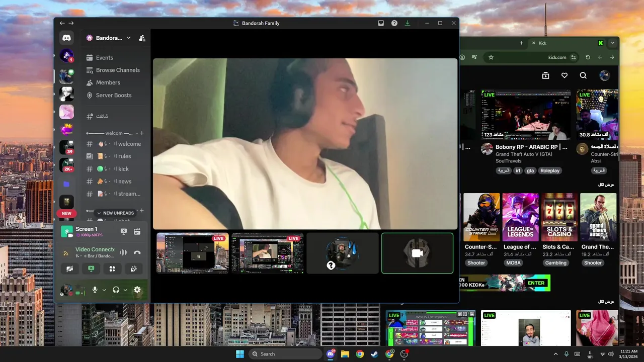The image size is (644, 362).
Task: Open the clips icon next to Screen 1
Action: 137,231
